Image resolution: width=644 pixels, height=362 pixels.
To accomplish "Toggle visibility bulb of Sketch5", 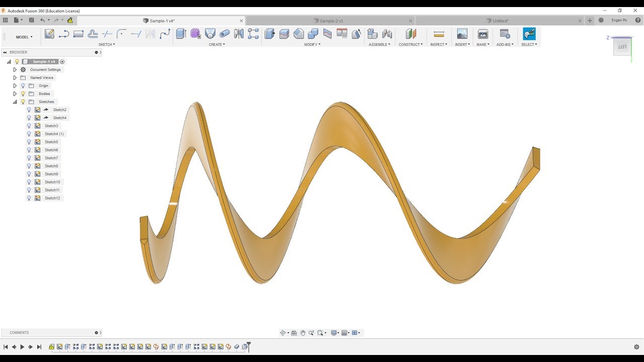I will [29, 142].
